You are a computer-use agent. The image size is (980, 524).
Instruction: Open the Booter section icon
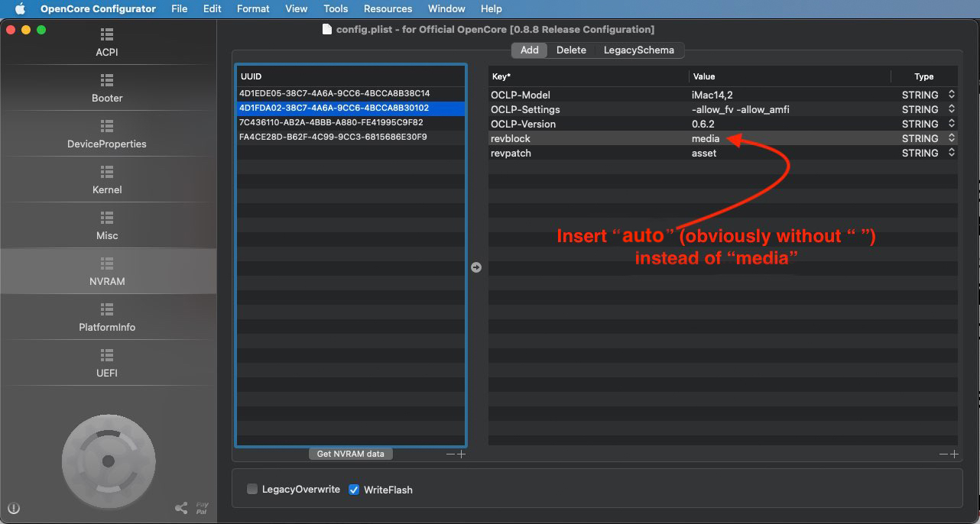107,81
